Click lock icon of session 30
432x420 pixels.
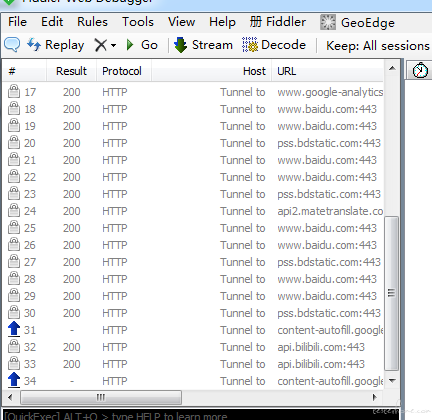14,312
